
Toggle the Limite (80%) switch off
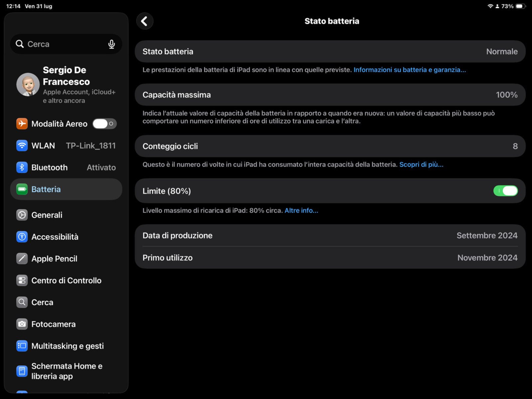(505, 191)
